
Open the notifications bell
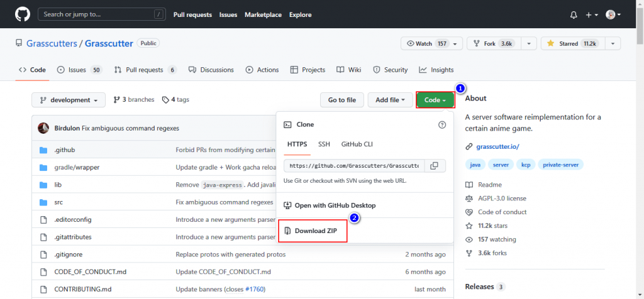(x=573, y=14)
